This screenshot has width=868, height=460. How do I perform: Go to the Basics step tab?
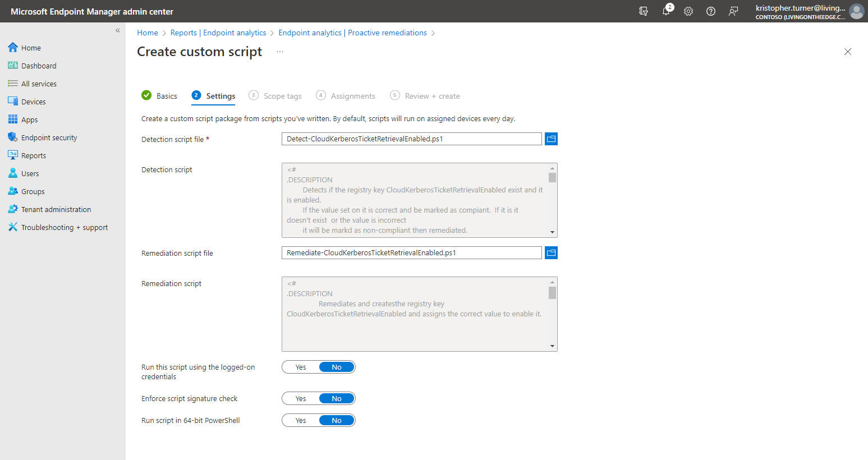[160, 96]
